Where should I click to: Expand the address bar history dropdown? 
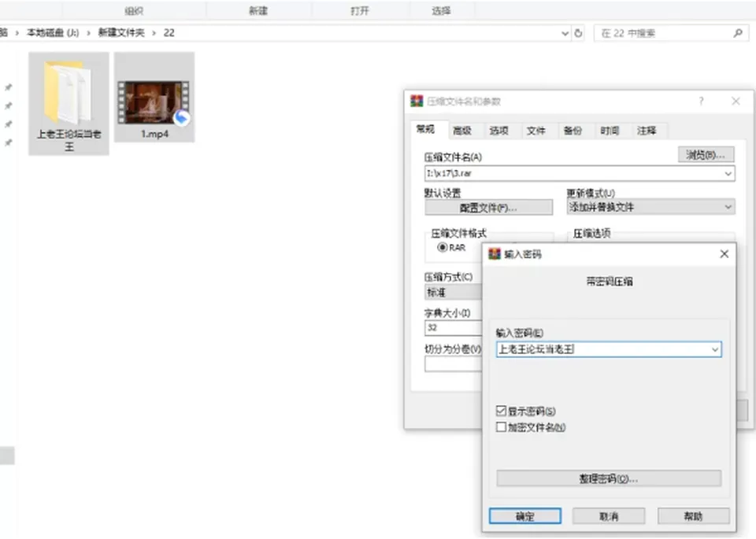[x=565, y=33]
